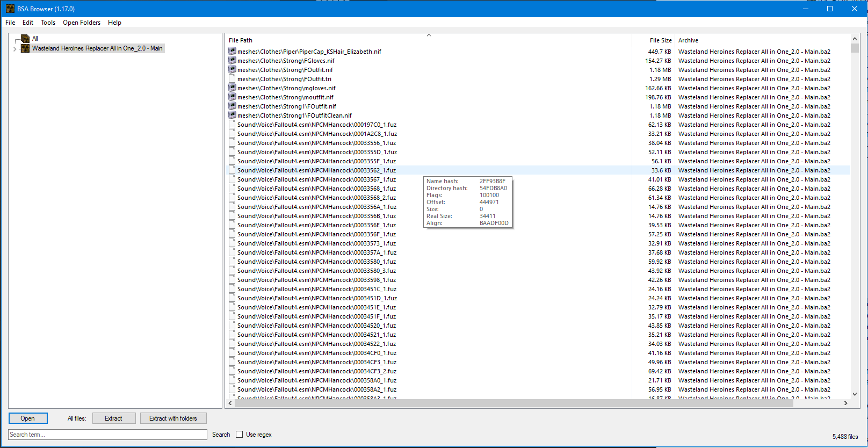Click the file icon for 000197C0_1.fuz
This screenshot has width=868, height=448.
pyautogui.click(x=232, y=125)
